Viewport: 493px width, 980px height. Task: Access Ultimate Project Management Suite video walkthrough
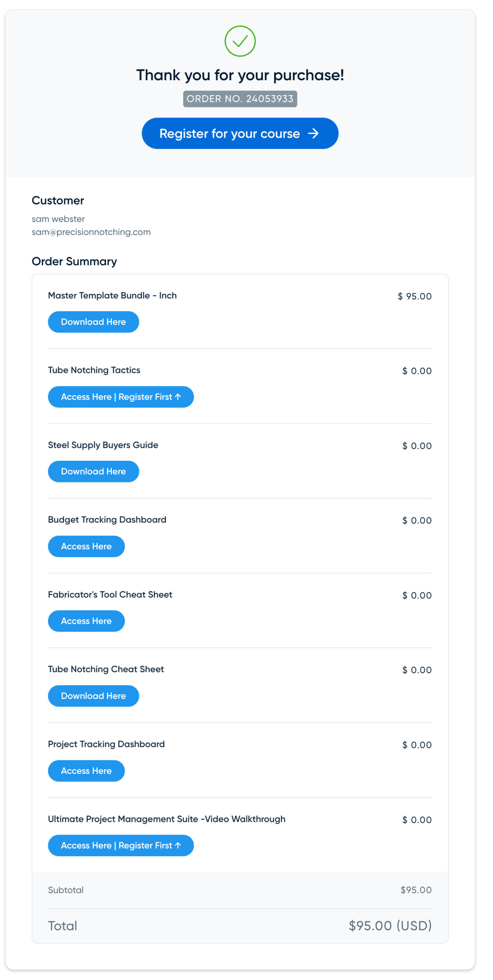coord(121,845)
